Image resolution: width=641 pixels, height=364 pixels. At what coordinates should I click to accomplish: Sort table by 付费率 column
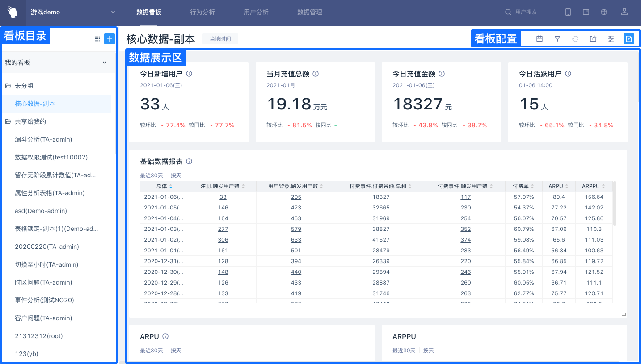(x=524, y=186)
